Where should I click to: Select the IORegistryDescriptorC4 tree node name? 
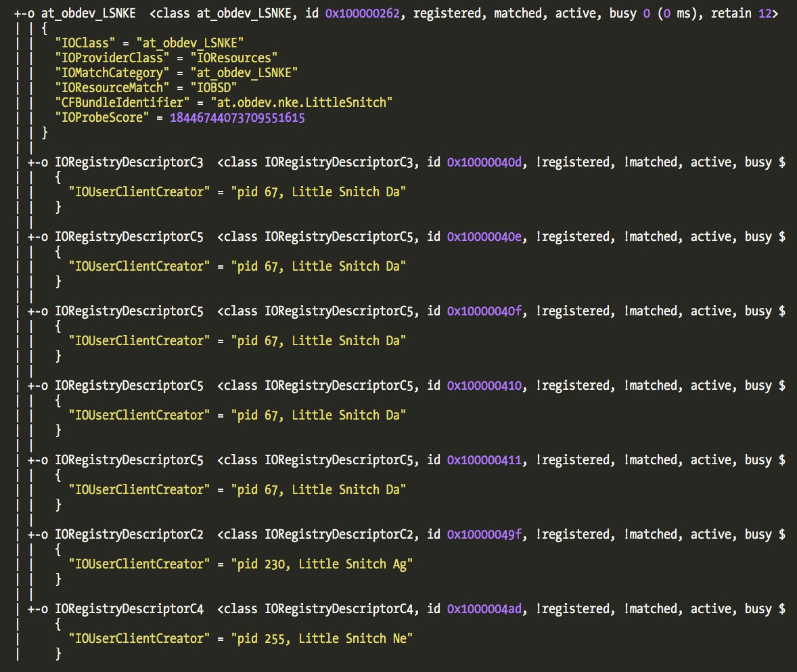click(x=129, y=609)
